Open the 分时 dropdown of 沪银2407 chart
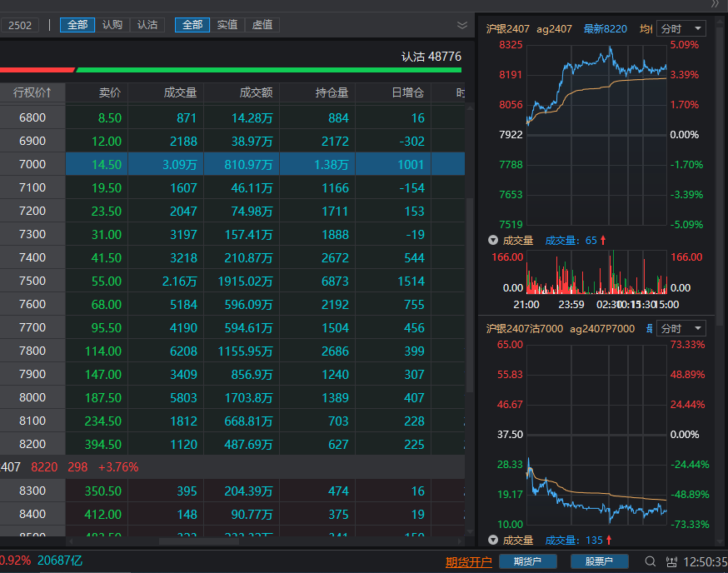The image size is (728, 573). coord(681,29)
